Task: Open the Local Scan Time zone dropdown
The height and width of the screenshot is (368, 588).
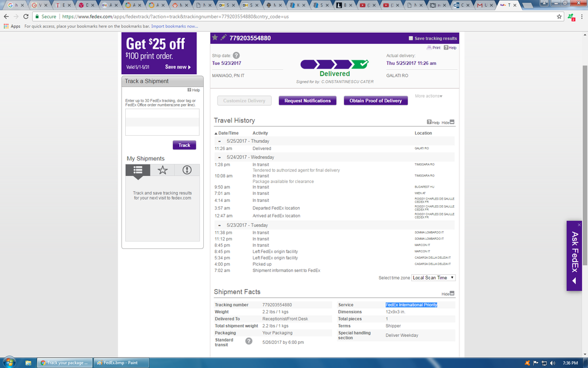Action: click(x=434, y=278)
